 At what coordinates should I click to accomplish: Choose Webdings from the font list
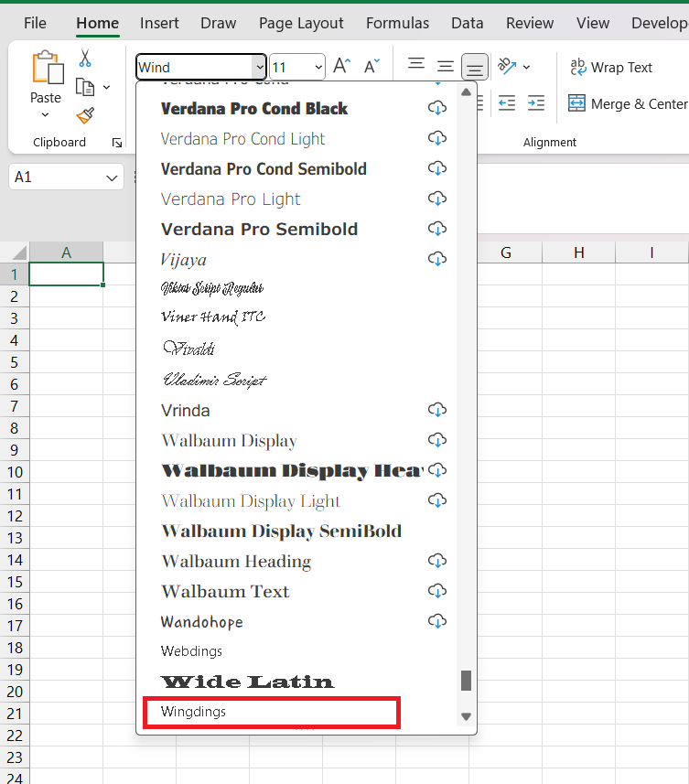[191, 651]
